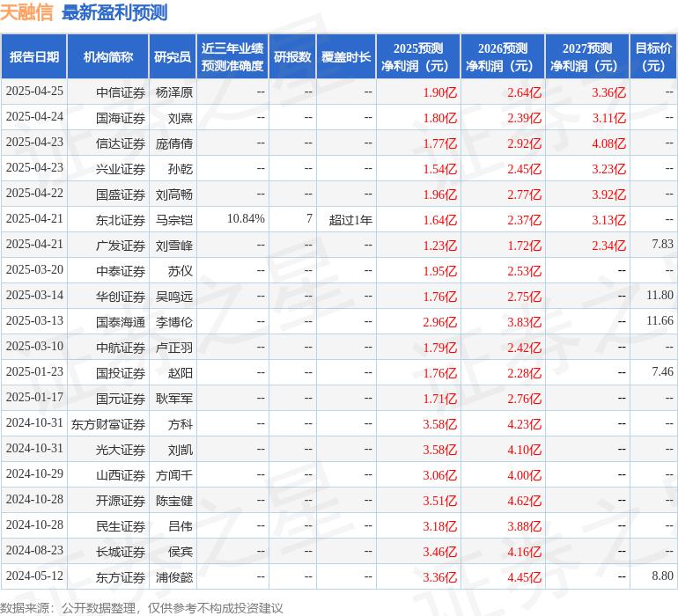The width and height of the screenshot is (678, 616).
Task: Click researcher 刘熹
Action: point(181,118)
